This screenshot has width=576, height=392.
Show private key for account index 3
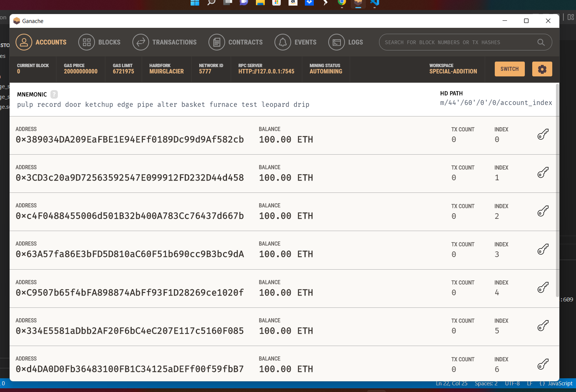[x=543, y=249]
